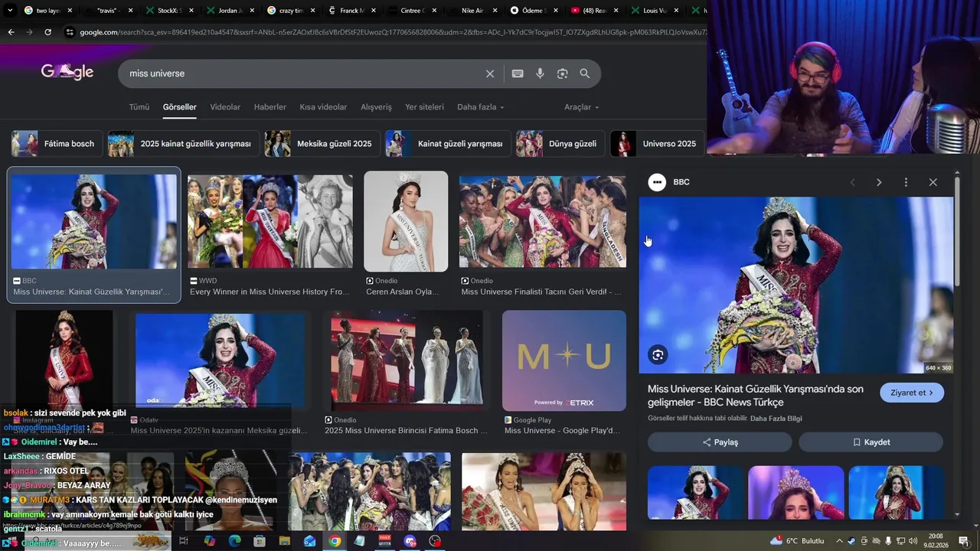Open three-dot options in the preview panel
Viewport: 980px width, 551px height.
click(x=906, y=182)
